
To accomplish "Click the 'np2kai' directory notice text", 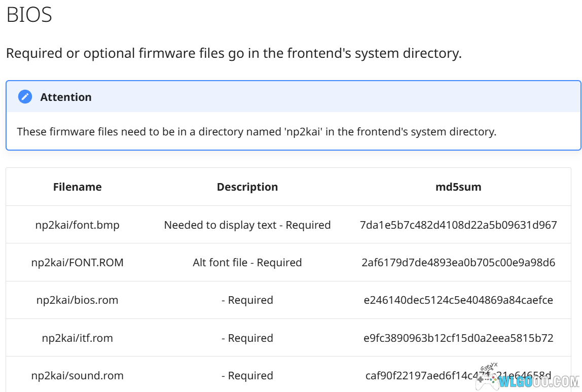I will (x=257, y=131).
